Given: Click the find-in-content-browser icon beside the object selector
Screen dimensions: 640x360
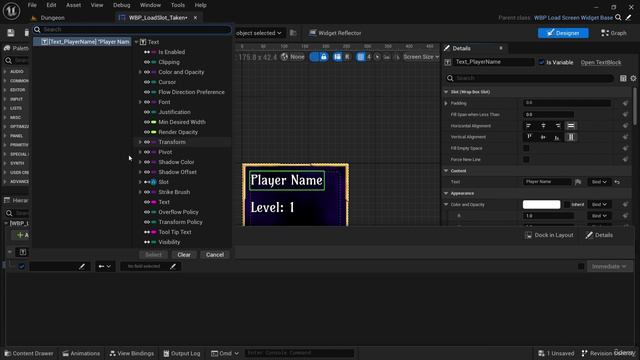Looking at the screenshot, I should pyautogui.click(x=293, y=33).
